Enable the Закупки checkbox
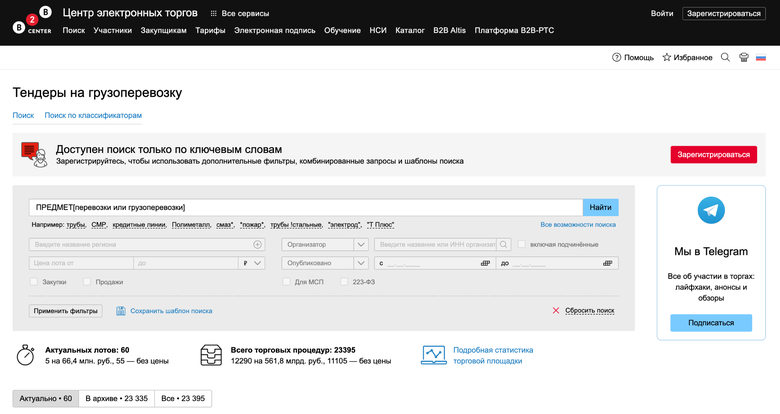The height and width of the screenshot is (414, 780). [x=35, y=282]
